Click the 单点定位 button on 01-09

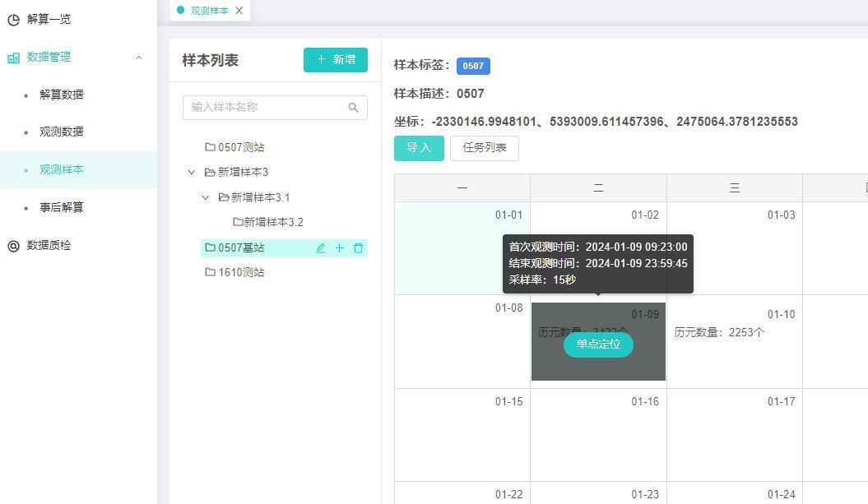click(x=598, y=344)
